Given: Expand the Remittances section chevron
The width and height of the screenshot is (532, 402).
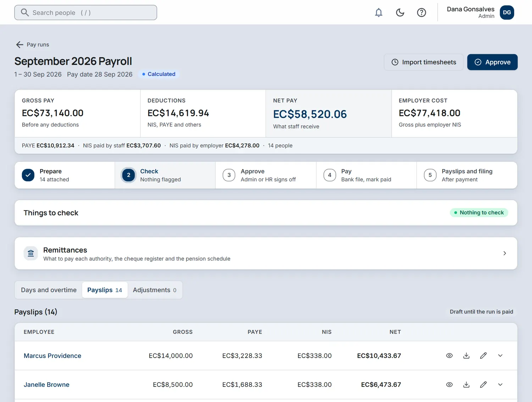Looking at the screenshot, I should (505, 253).
